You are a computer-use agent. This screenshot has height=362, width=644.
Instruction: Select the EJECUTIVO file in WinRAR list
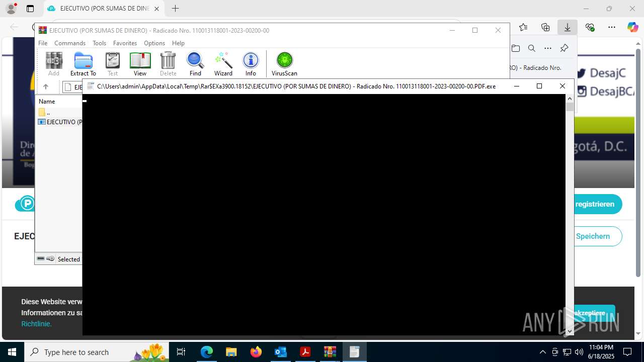59,122
